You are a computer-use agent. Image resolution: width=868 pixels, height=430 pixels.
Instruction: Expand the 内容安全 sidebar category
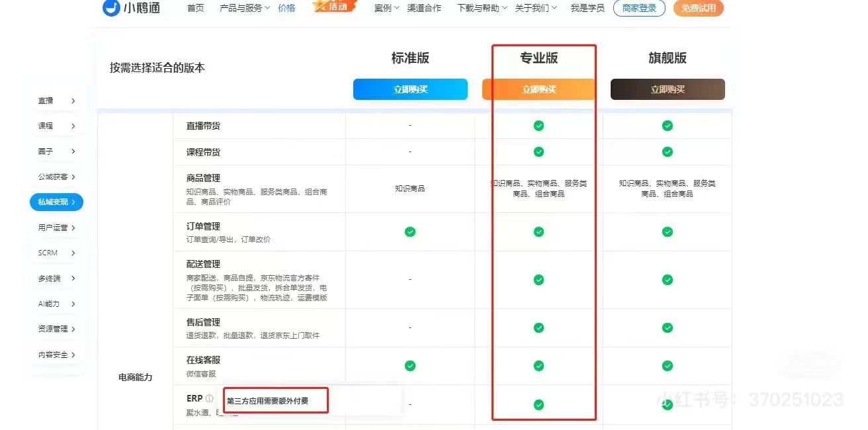(x=56, y=355)
